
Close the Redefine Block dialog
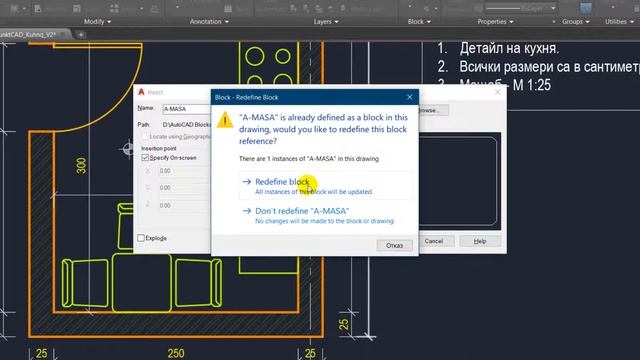409,97
